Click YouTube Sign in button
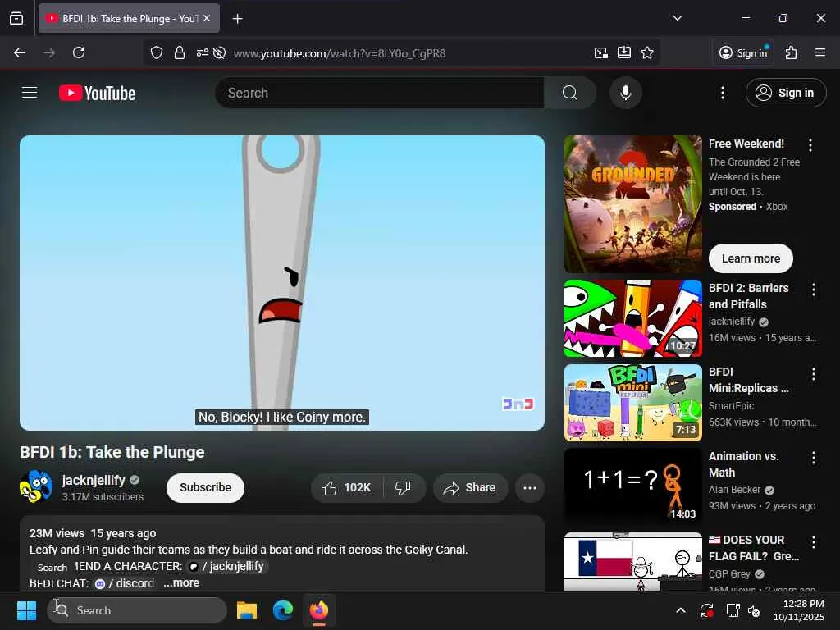Viewport: 840px width, 630px height. coord(786,93)
